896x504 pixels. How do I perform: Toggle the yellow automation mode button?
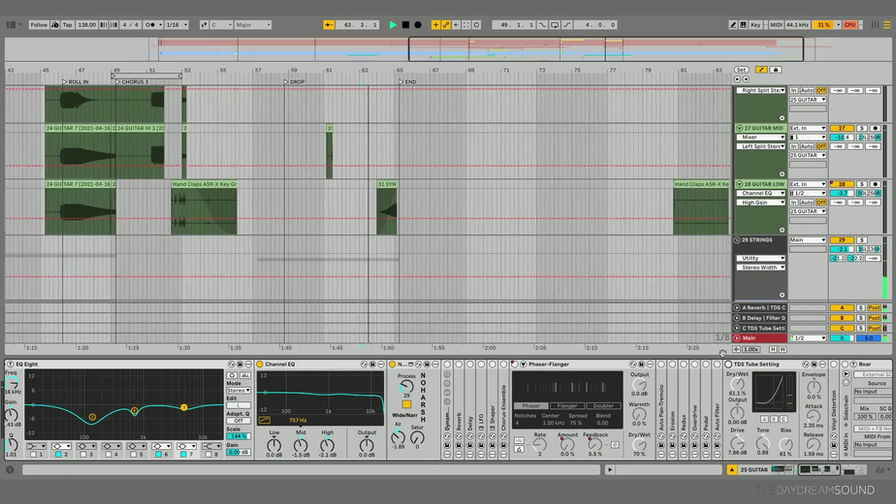pyautogui.click(x=761, y=70)
